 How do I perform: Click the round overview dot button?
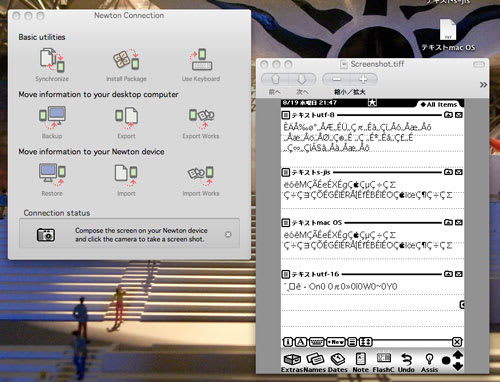446,361
